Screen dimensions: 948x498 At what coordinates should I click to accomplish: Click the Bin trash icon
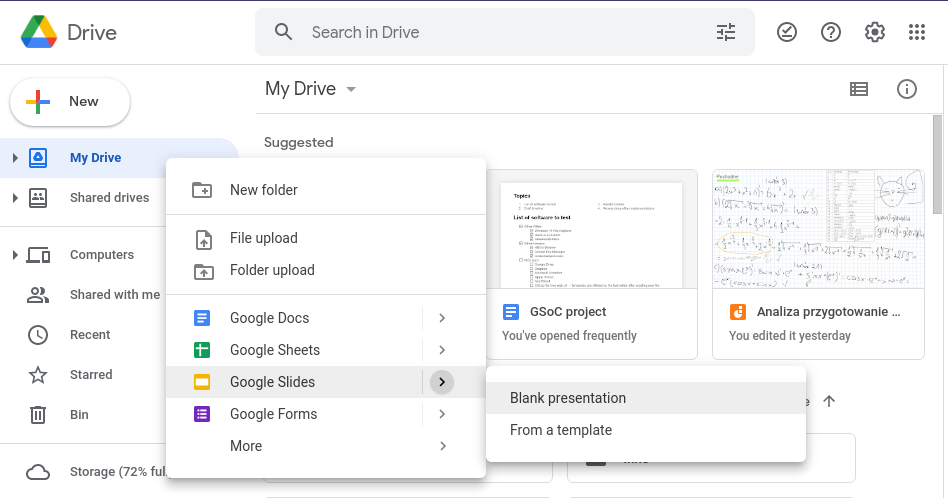[38, 415]
